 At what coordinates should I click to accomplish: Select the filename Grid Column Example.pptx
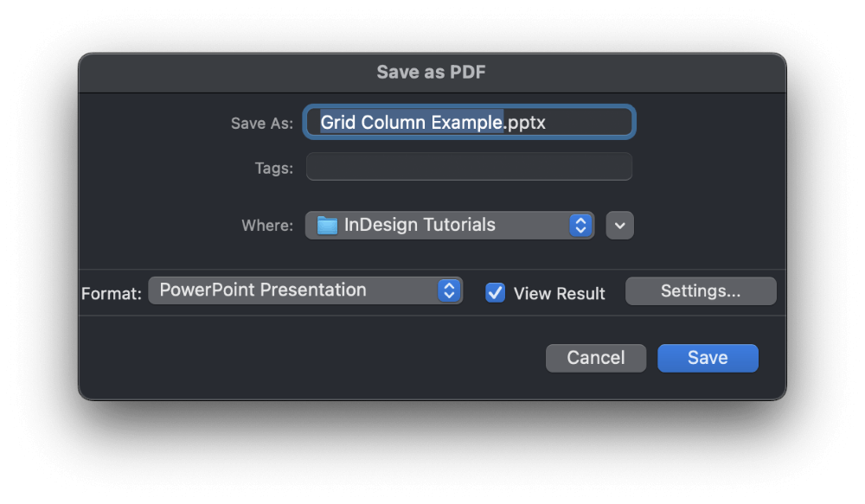point(468,122)
